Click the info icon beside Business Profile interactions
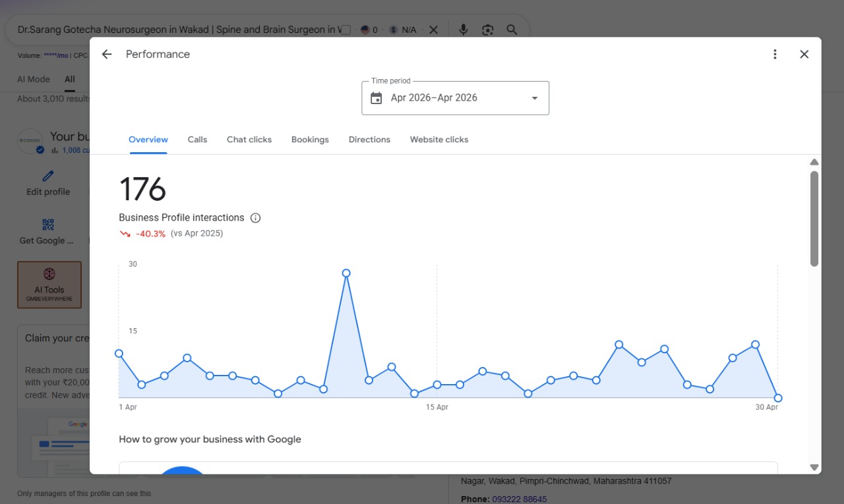Viewport: 844px width, 504px height. pyautogui.click(x=255, y=217)
